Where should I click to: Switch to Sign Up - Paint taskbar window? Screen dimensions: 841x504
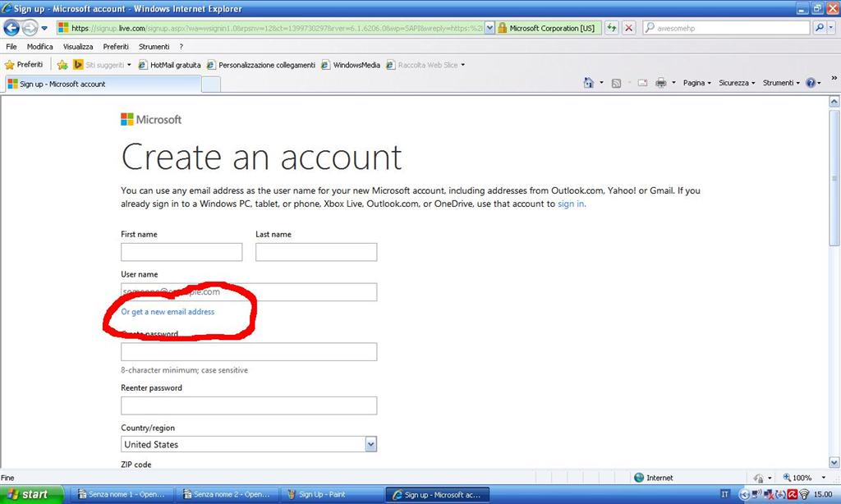pos(333,494)
